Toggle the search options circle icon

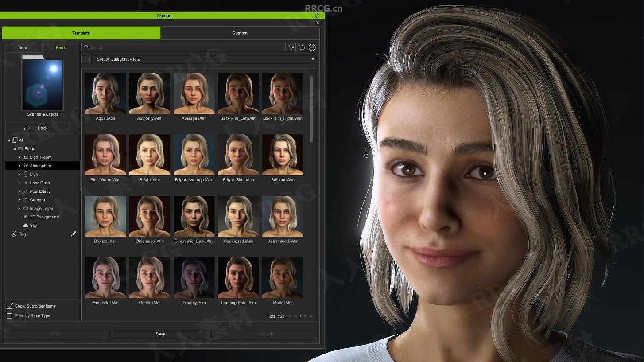312,47
